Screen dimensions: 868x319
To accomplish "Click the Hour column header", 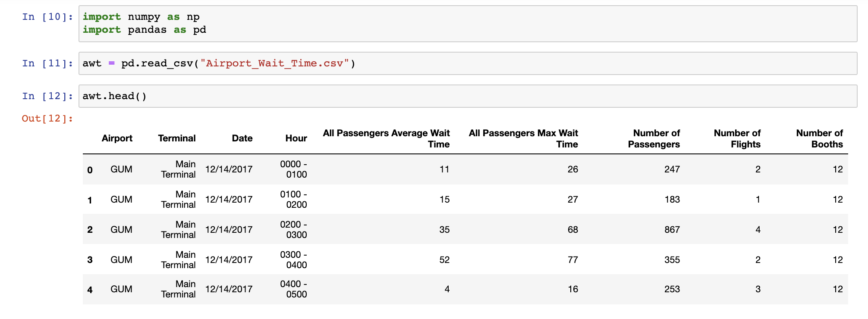I will tap(296, 138).
